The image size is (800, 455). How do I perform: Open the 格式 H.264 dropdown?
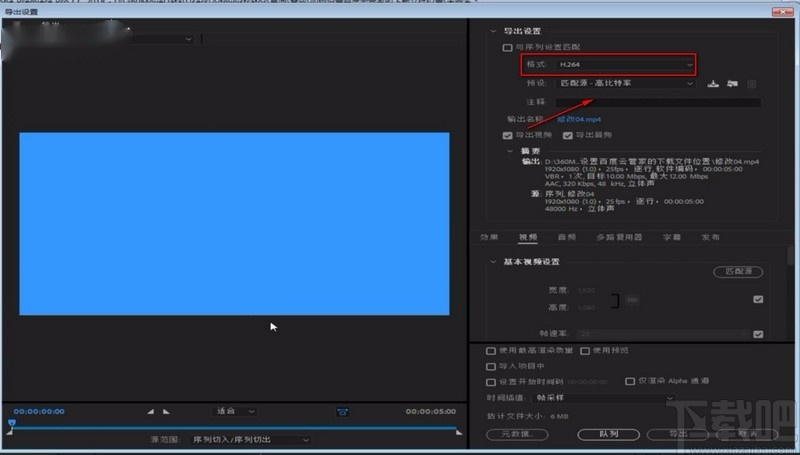click(x=626, y=65)
